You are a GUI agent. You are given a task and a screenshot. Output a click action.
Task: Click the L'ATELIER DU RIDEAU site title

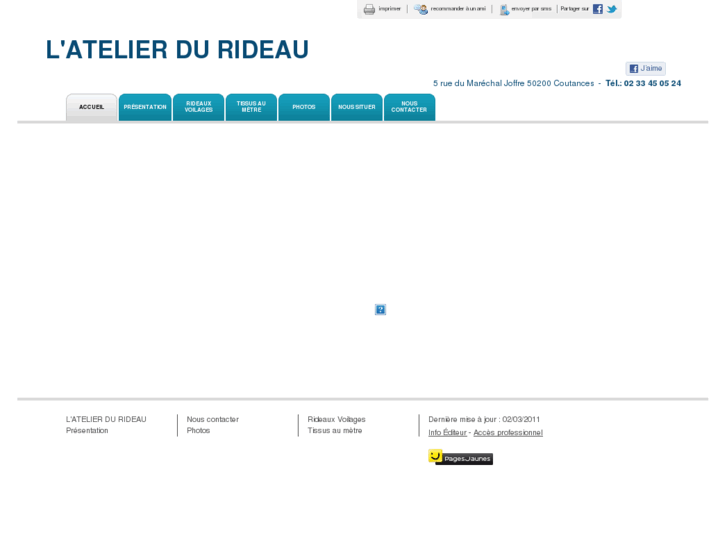(x=177, y=50)
